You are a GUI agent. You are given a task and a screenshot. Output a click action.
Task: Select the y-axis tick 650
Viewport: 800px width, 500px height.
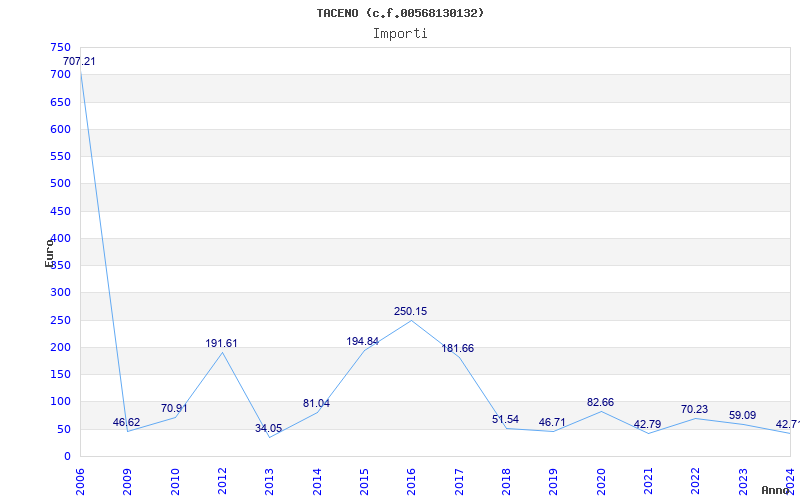60,102
